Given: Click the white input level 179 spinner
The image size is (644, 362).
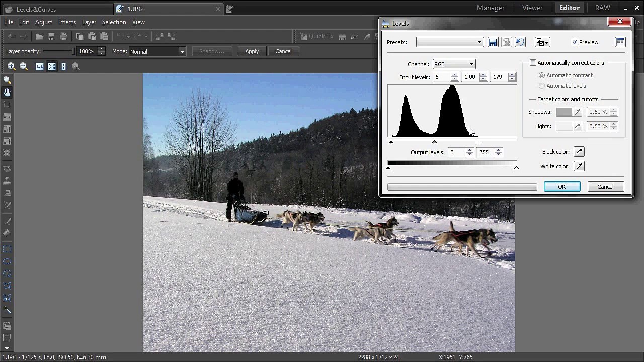Looking at the screenshot, I should pyautogui.click(x=512, y=77).
